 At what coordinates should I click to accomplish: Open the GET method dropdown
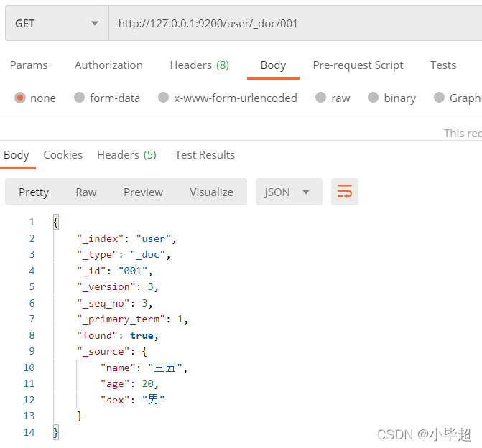[x=57, y=24]
